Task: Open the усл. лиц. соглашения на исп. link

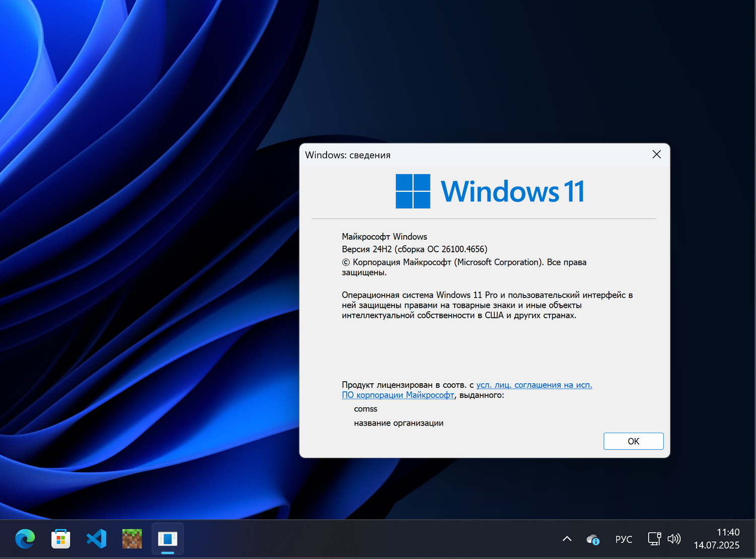Action: tap(534, 385)
